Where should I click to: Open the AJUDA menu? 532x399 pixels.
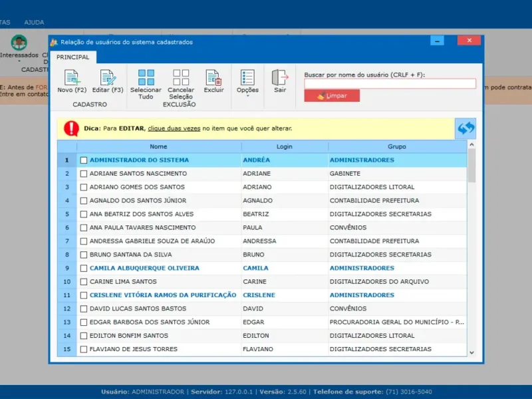[x=34, y=22]
